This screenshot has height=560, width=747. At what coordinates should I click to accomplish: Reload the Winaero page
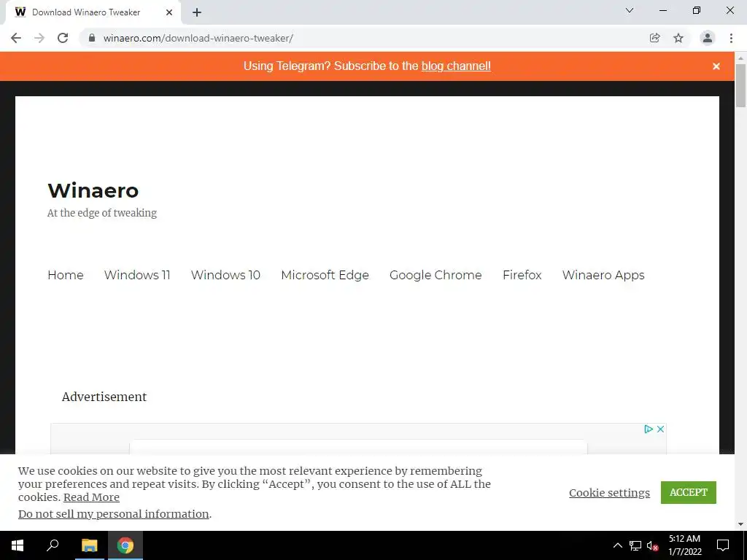tap(63, 38)
